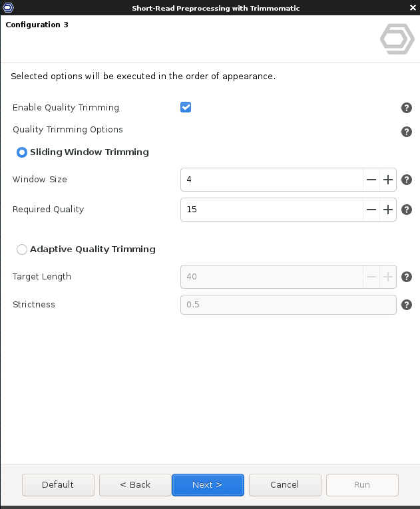Return to previous page with Back button
420x509 pixels.
tap(135, 485)
